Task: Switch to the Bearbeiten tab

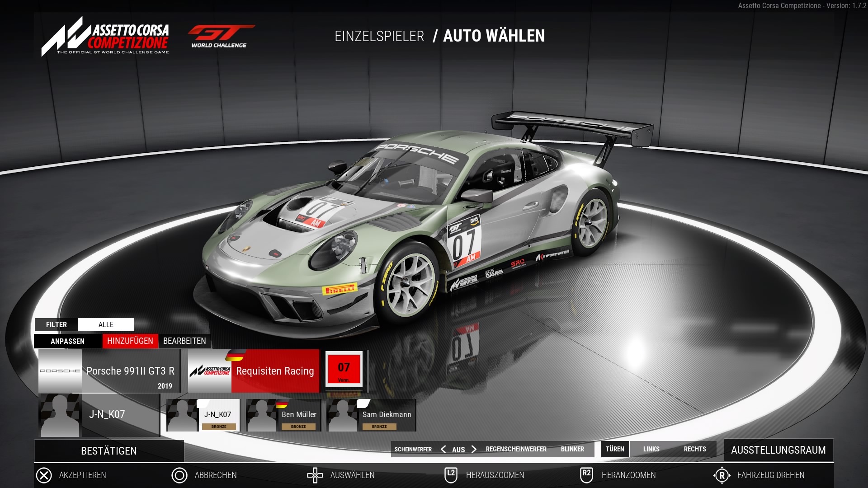Action: (x=184, y=341)
